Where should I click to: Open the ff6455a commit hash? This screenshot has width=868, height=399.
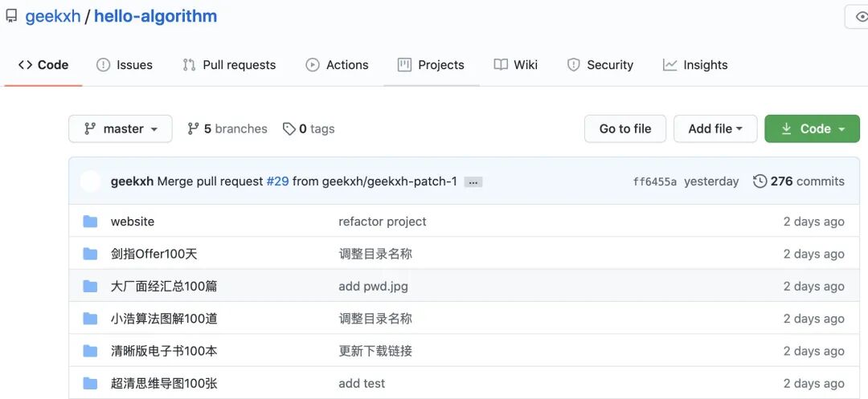[x=655, y=181]
